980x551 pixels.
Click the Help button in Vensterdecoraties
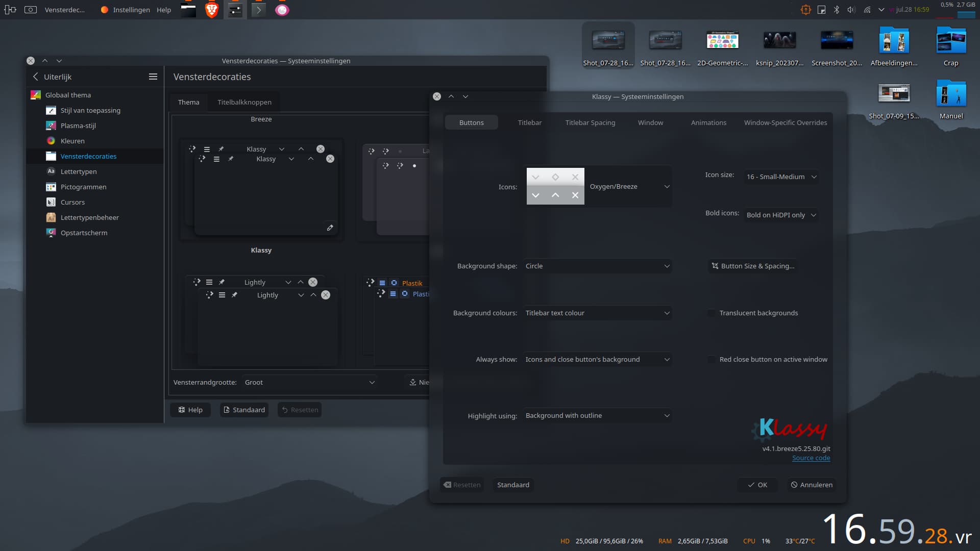(x=190, y=410)
